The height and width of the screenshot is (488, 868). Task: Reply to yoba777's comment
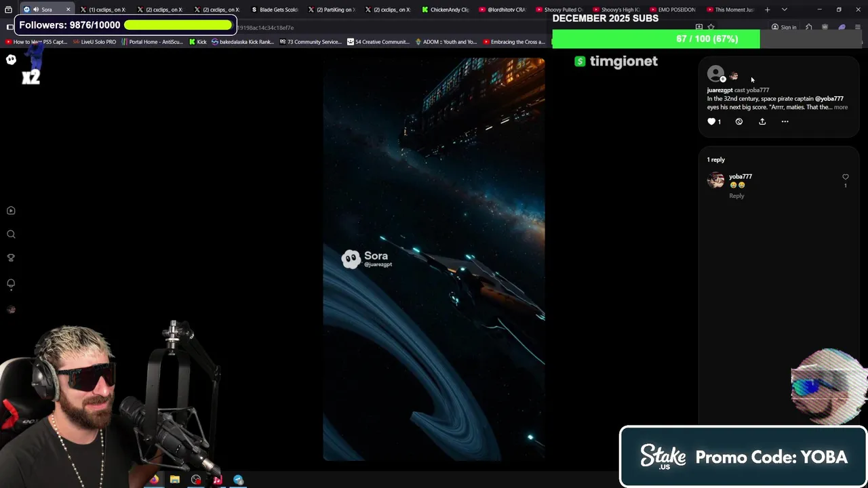click(736, 196)
